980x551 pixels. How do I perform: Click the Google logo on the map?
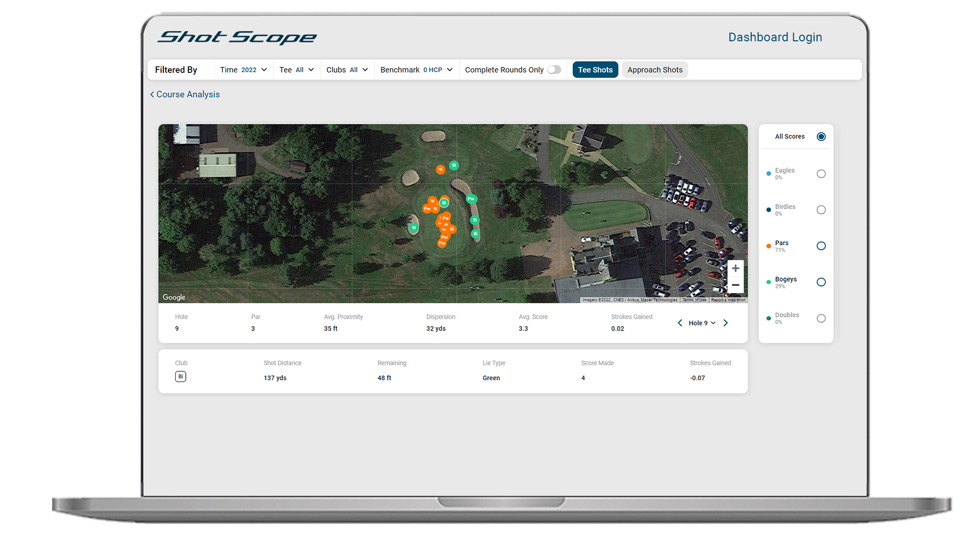[x=174, y=297]
